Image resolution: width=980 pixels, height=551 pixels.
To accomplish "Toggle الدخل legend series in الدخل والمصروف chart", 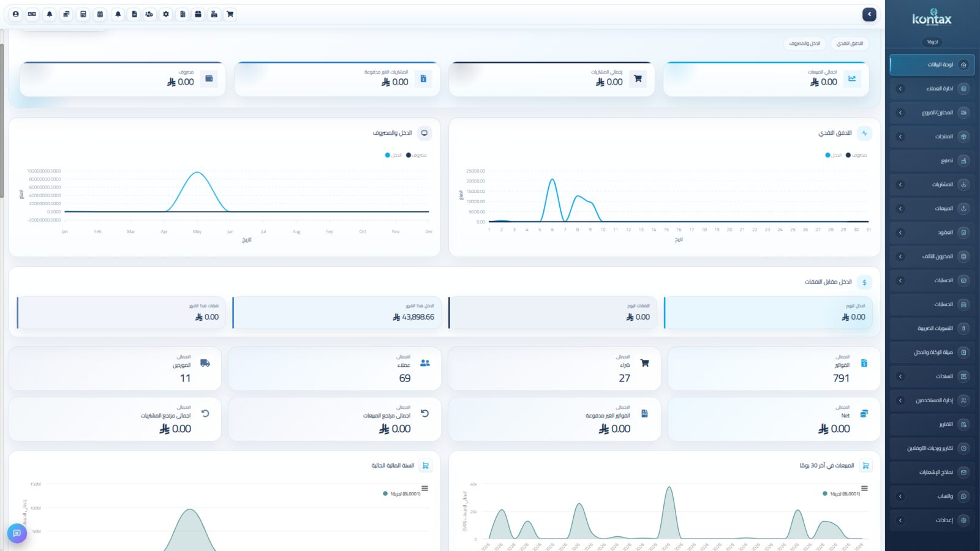I will (x=393, y=155).
